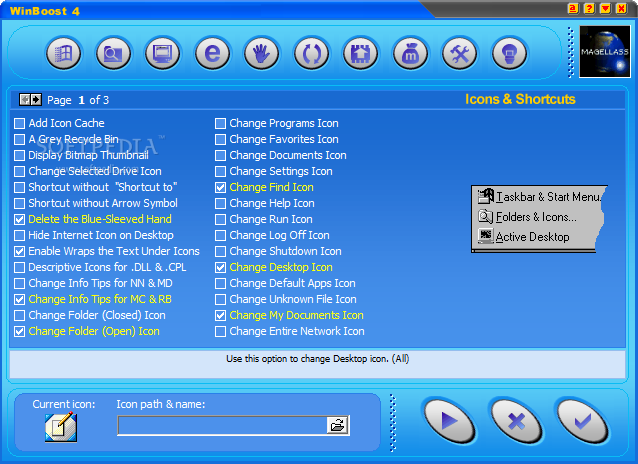Viewport: 638px width, 464px height.
Task: Select Active Desktop menu entry
Action: 524,236
